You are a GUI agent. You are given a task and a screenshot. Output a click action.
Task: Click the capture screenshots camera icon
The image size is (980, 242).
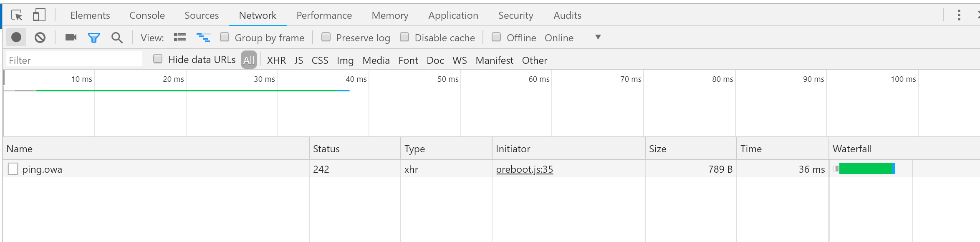coord(71,38)
